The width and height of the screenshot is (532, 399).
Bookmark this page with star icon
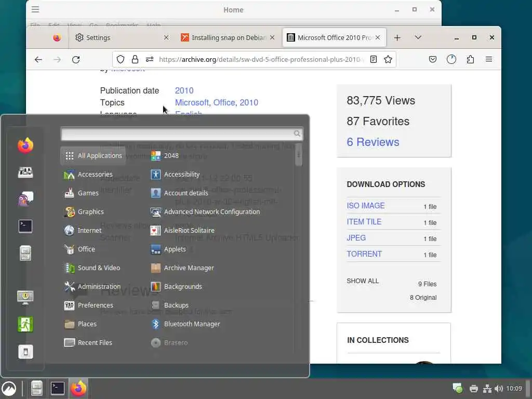pos(388,59)
